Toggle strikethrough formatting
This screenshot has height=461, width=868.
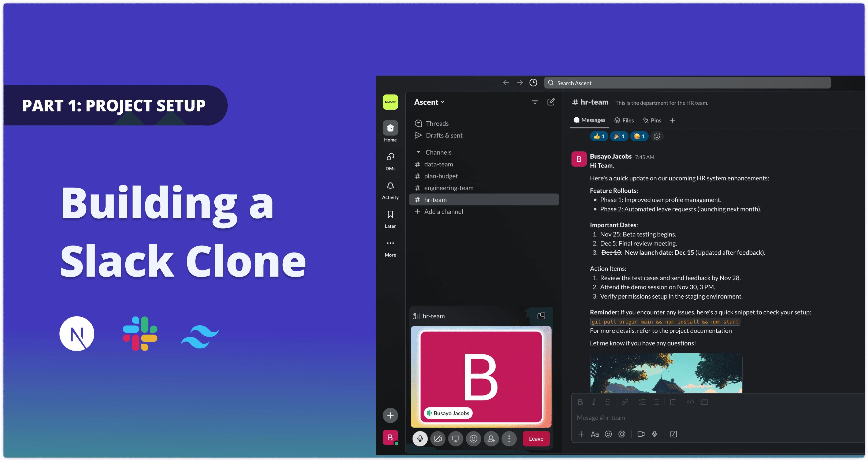tap(607, 402)
